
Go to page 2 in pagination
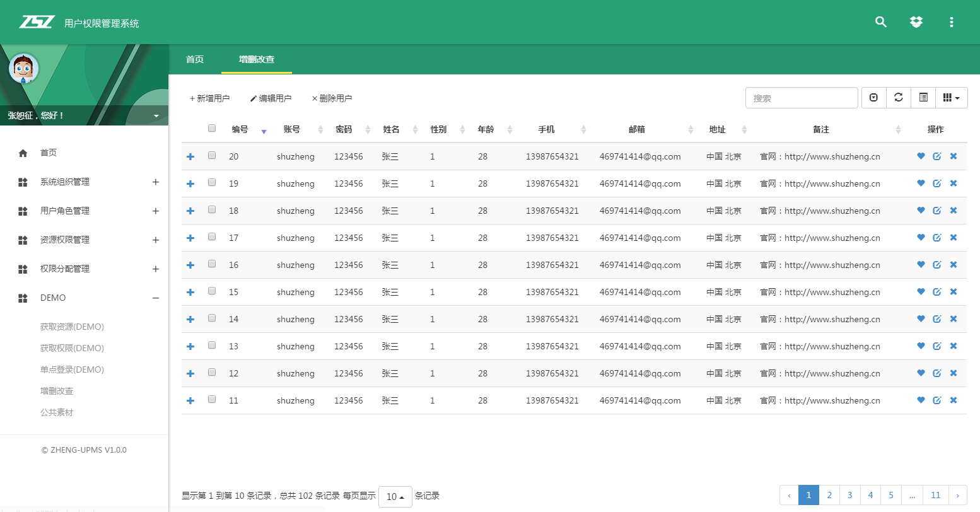(x=829, y=495)
